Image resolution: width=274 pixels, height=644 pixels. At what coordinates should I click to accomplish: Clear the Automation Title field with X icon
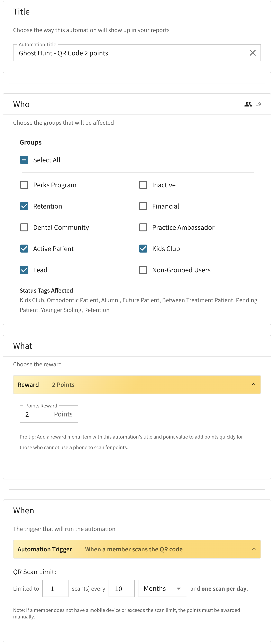(253, 53)
